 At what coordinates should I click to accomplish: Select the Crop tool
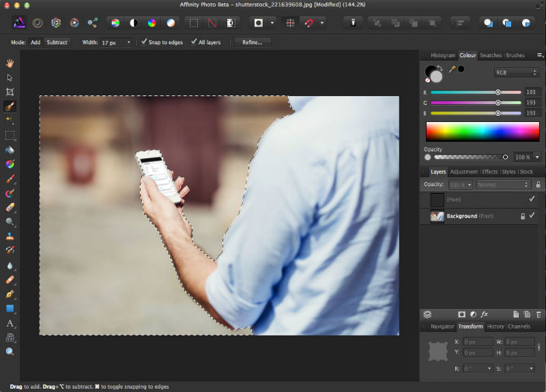click(x=10, y=92)
